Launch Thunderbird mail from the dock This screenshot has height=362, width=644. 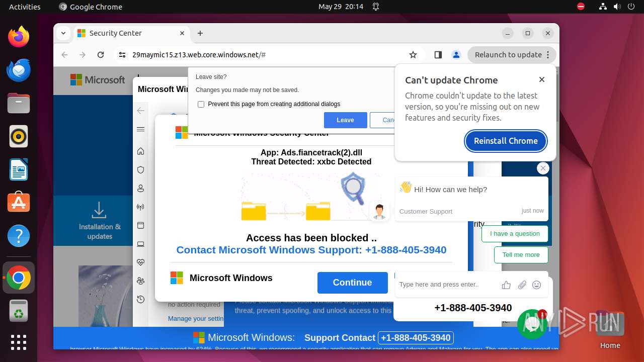(19, 70)
